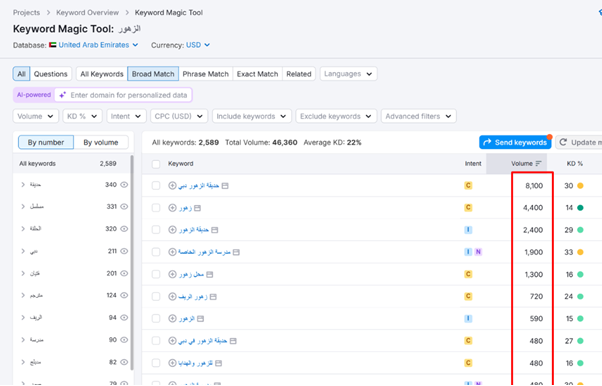Click the Intent column header
The image size is (602, 386).
473,164
